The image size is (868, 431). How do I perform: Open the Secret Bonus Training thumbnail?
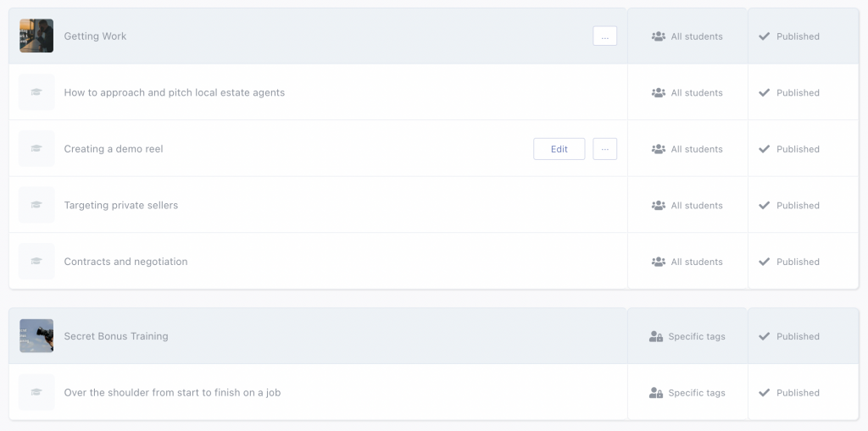coord(36,336)
